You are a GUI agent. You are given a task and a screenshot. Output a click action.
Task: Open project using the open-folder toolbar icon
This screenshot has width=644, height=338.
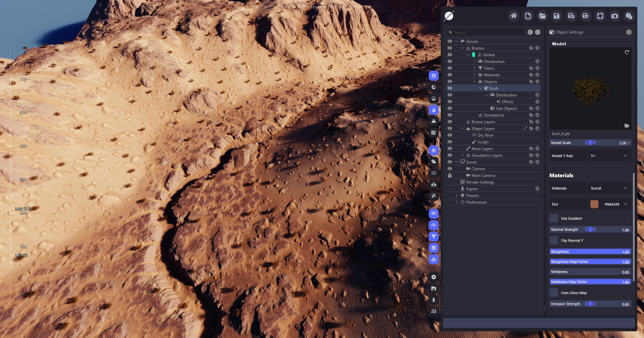(542, 16)
